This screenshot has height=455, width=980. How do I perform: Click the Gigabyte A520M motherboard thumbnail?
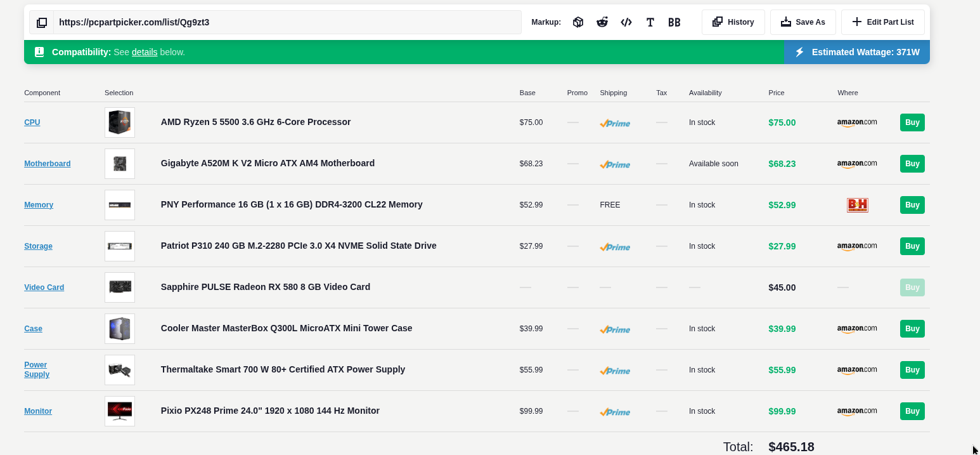[120, 164]
